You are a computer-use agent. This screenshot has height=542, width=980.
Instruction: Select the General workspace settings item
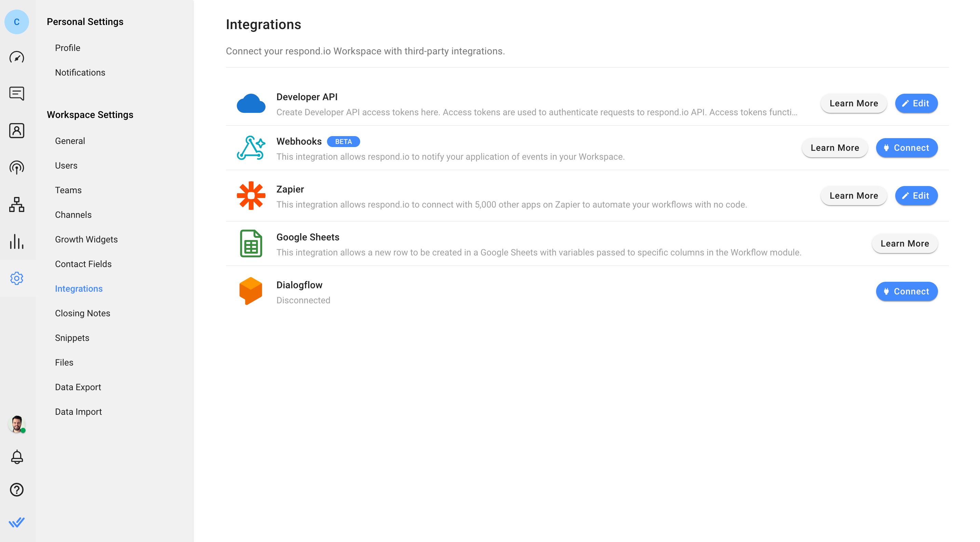tap(70, 141)
